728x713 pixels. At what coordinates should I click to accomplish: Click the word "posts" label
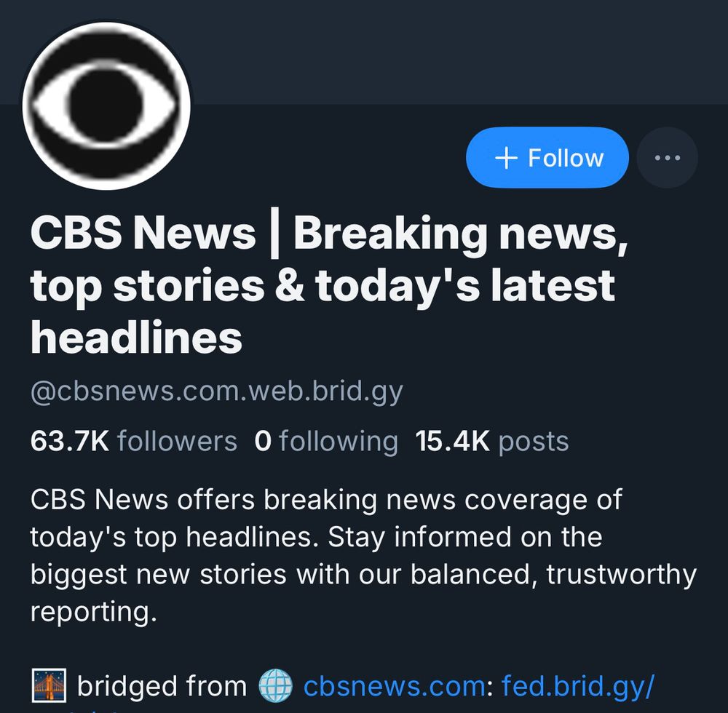click(534, 442)
